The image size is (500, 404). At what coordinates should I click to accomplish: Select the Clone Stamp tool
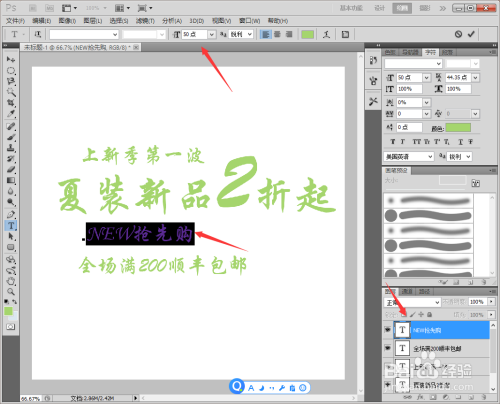tap(11, 148)
